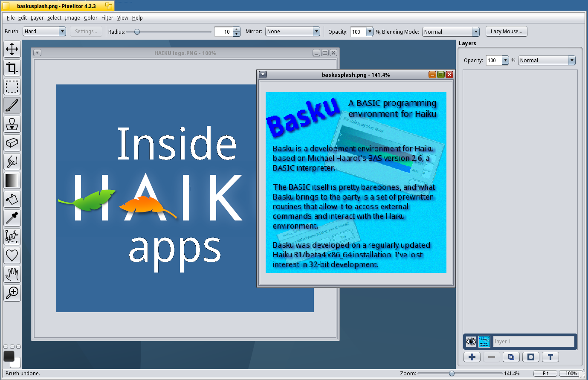This screenshot has width=588, height=380.
Task: Open the View menu
Action: pos(123,18)
